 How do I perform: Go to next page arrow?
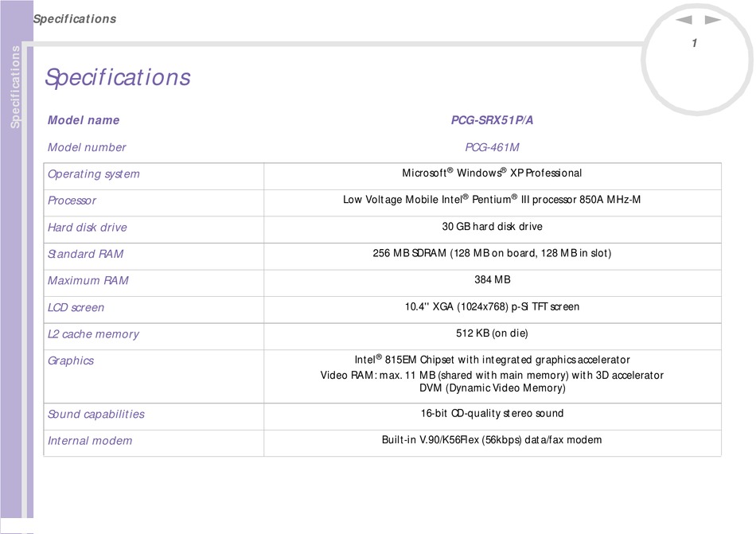712,20
